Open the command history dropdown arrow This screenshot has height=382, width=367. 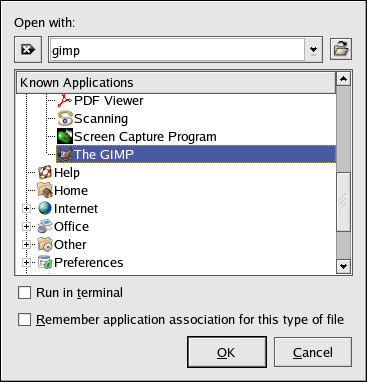[x=313, y=50]
